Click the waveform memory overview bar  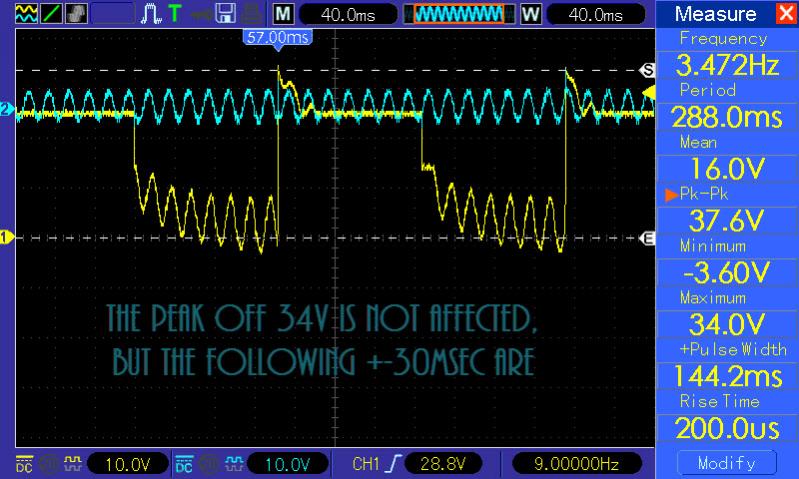tap(459, 14)
